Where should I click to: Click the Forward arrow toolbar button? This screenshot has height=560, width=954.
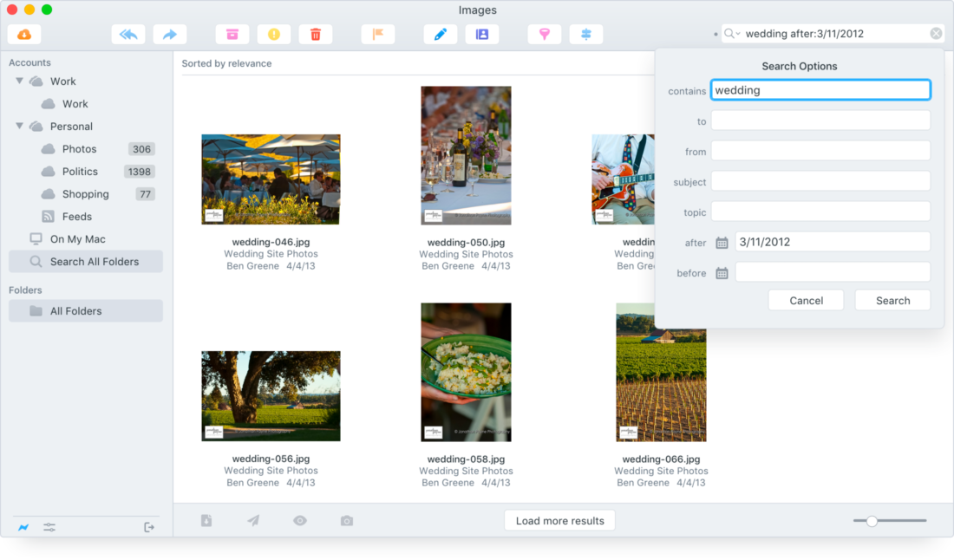coord(170,34)
